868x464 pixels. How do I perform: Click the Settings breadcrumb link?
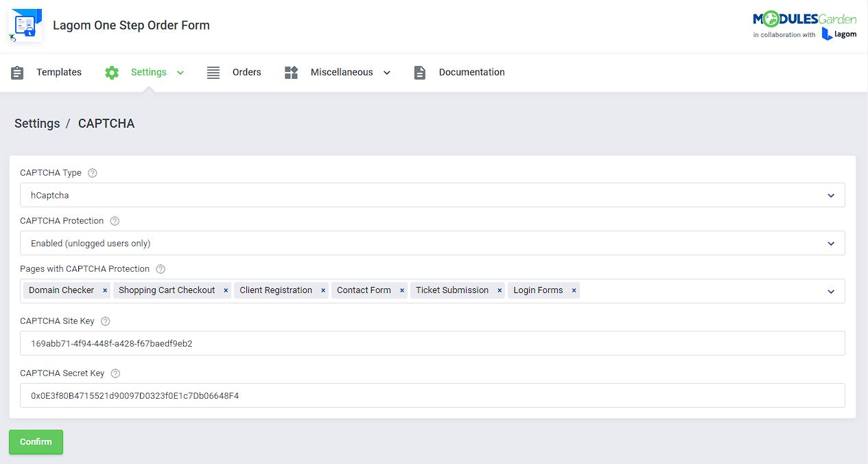[37, 124]
